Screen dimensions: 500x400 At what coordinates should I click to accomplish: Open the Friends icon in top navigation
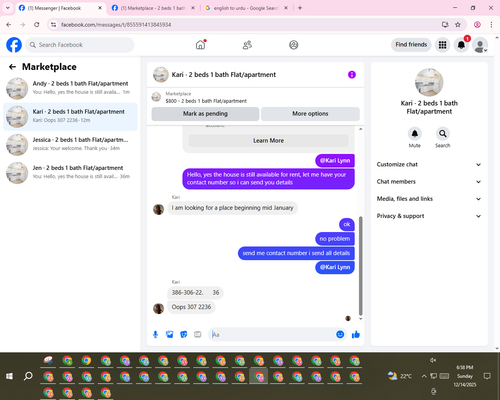(x=247, y=45)
